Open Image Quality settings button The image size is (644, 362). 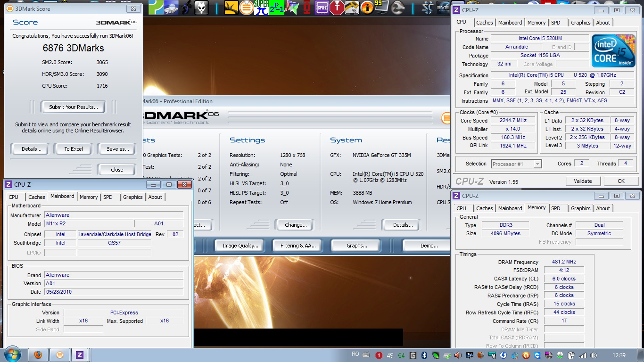[x=240, y=246]
